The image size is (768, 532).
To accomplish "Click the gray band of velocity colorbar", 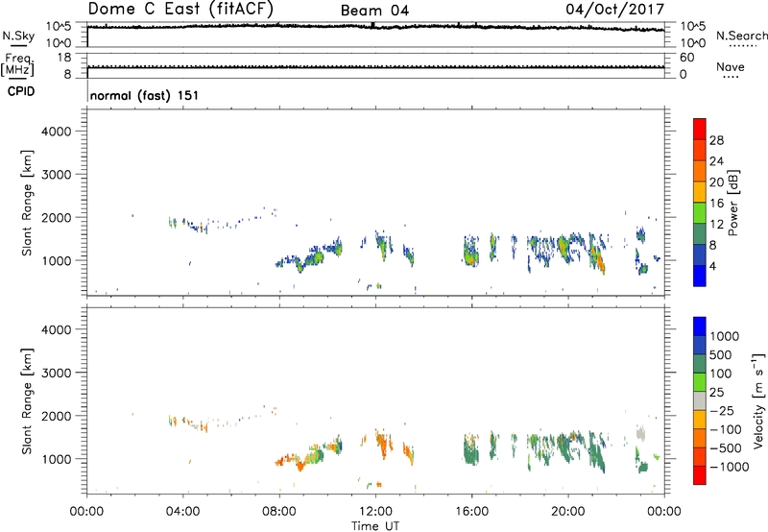I will (700, 400).
